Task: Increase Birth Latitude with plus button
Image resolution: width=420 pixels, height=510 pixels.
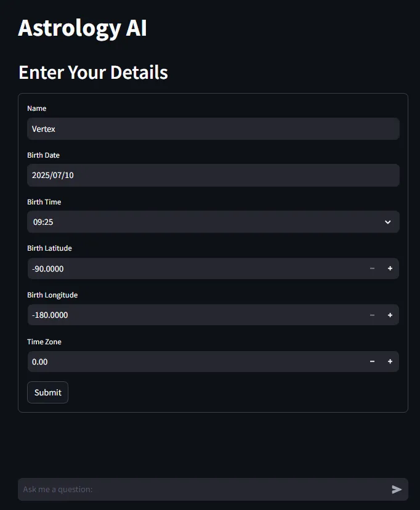Action: point(390,269)
